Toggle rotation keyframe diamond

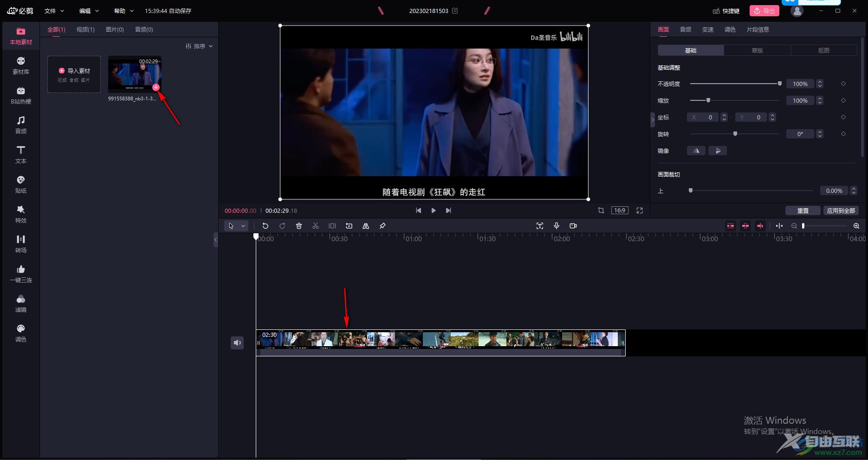point(843,134)
